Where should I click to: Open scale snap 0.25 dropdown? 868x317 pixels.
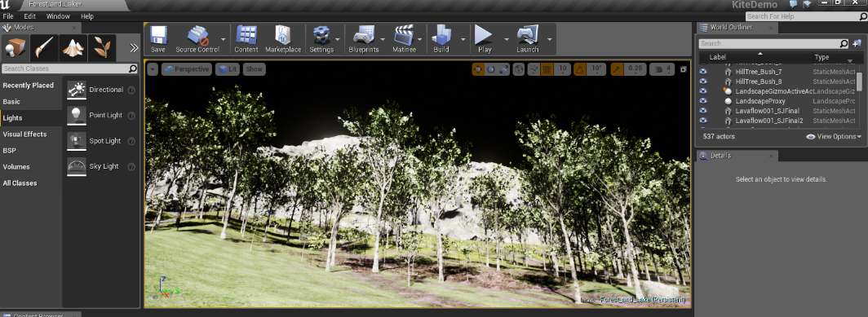point(635,68)
